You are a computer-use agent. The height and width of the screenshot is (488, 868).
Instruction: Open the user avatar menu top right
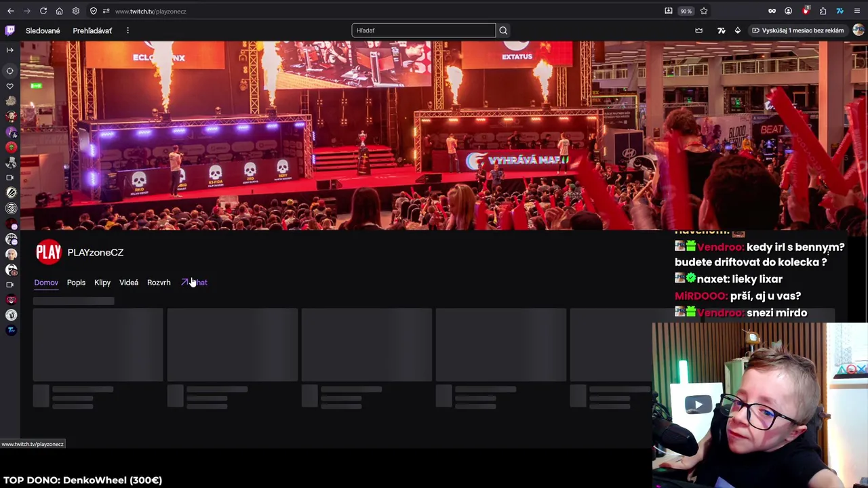859,30
